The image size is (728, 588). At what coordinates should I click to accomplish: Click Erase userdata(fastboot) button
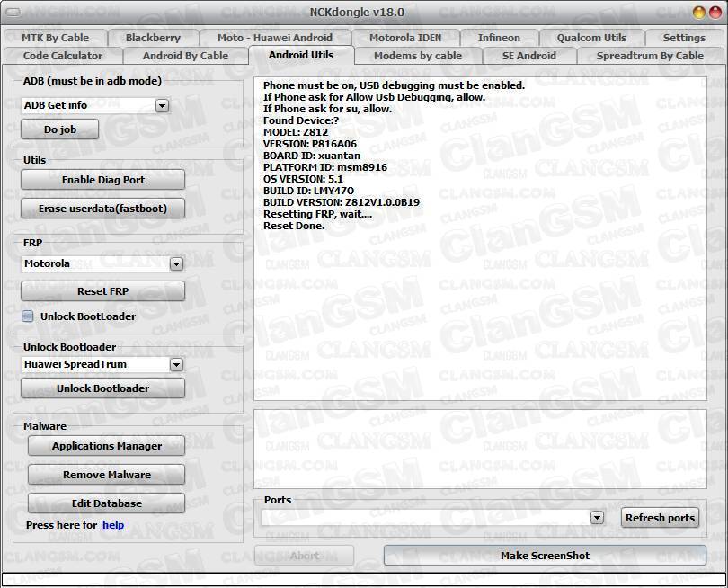pyautogui.click(x=103, y=209)
